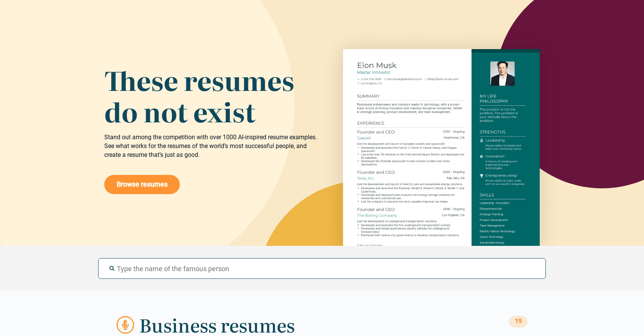Click The Boring Company link
This screenshot has height=336, width=644.
[x=377, y=216]
